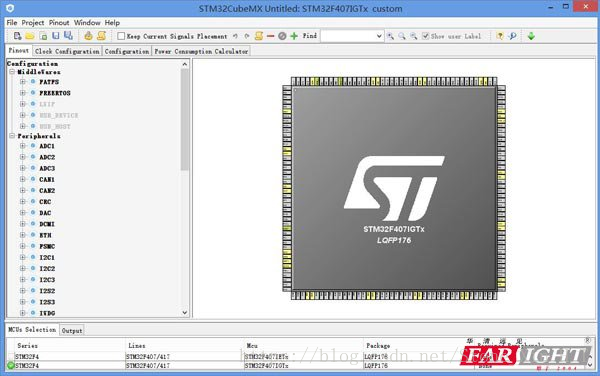Click the yellow help question mark icon

tap(500, 36)
